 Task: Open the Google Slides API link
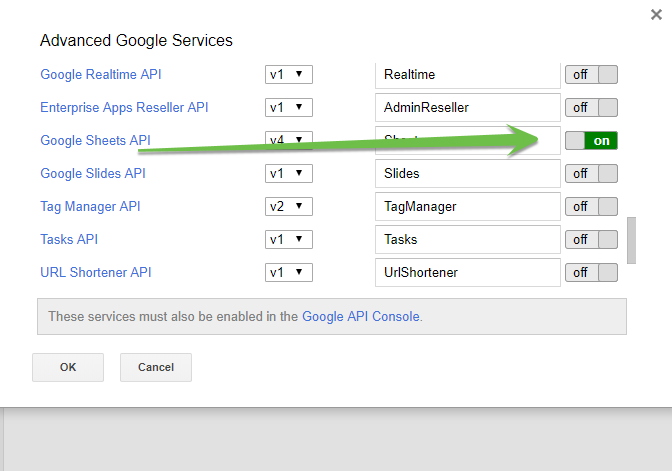[x=93, y=174]
